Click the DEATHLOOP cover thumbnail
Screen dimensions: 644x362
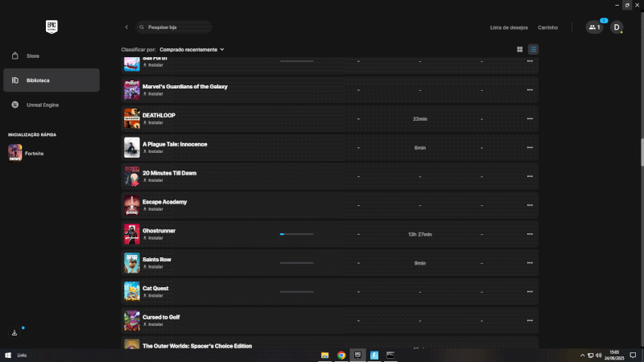click(x=132, y=118)
